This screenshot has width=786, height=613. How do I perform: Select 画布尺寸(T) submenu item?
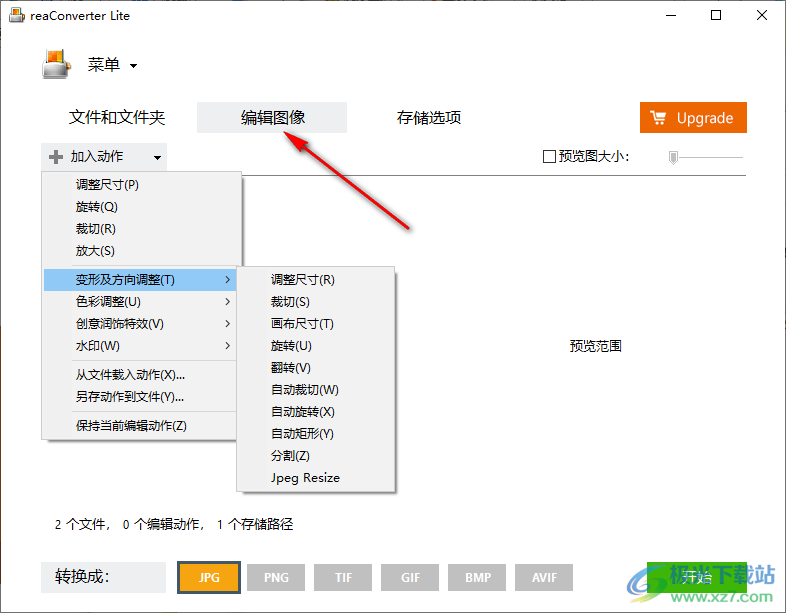(316, 324)
